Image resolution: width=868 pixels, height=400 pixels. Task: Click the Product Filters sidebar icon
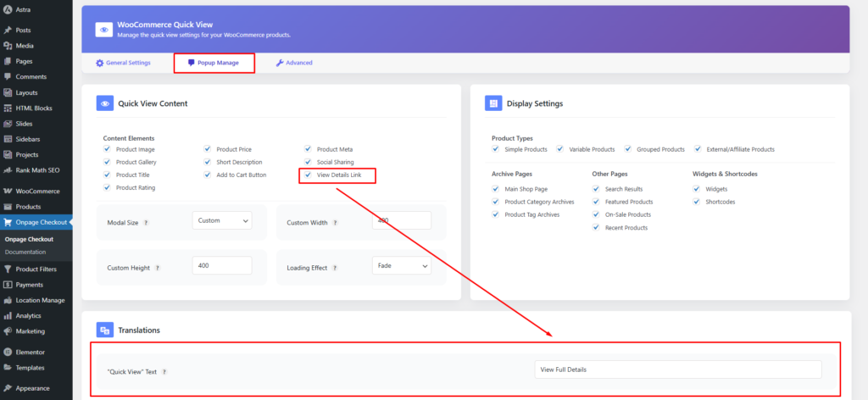point(8,269)
